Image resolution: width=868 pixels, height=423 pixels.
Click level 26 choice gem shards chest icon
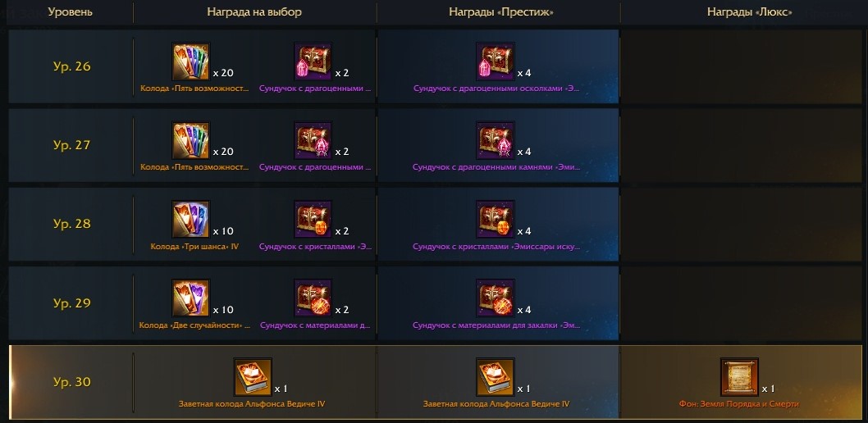coord(313,62)
